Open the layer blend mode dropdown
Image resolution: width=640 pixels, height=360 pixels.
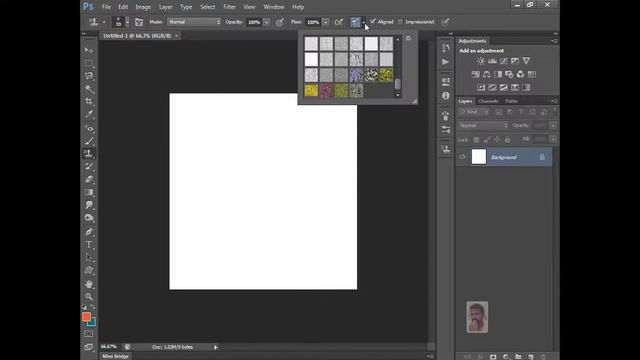pyautogui.click(x=484, y=126)
